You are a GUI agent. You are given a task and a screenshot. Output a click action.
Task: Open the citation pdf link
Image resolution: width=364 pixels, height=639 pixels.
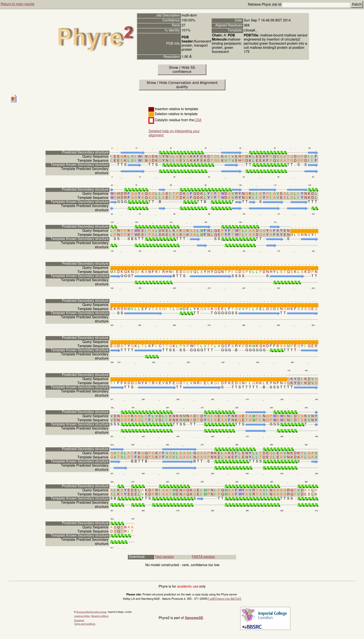[x=212, y=599]
